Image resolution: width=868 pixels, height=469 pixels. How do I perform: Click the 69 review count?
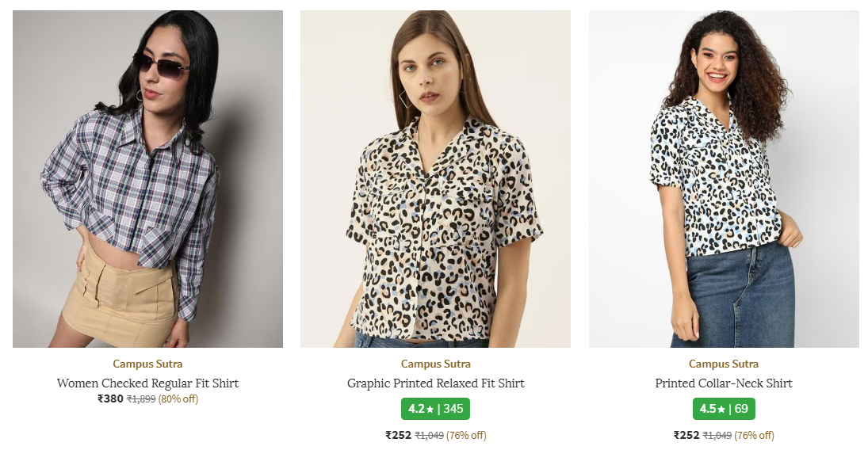coord(741,409)
